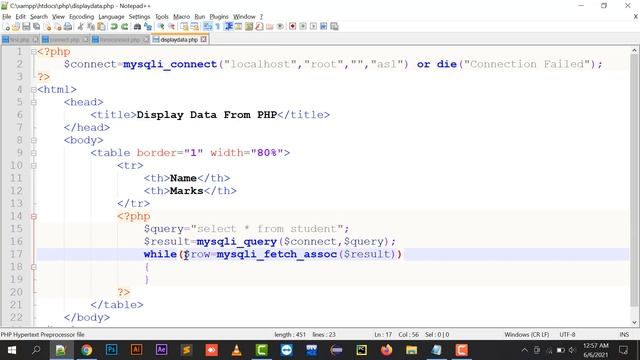Click the Print toolbar icon
Screen dimensions: 640x360
(x=68, y=27)
